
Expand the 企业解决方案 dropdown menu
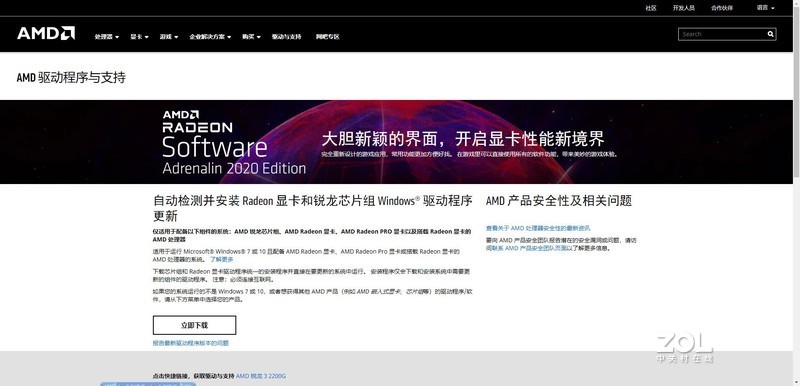tap(210, 37)
